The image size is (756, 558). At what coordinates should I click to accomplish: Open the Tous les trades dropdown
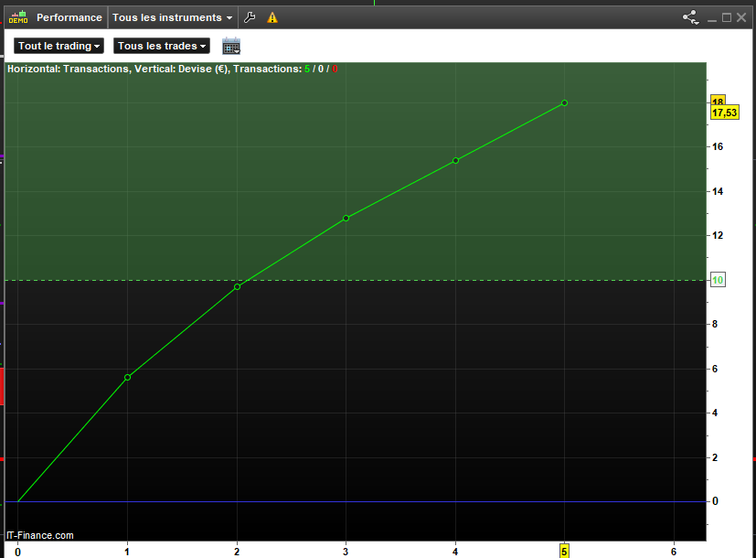[x=162, y=46]
